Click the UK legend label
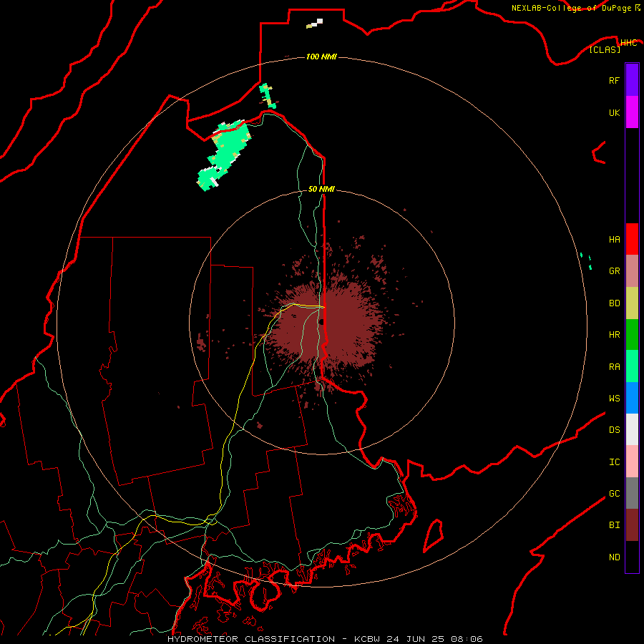The height and width of the screenshot is (644, 644). click(x=615, y=112)
